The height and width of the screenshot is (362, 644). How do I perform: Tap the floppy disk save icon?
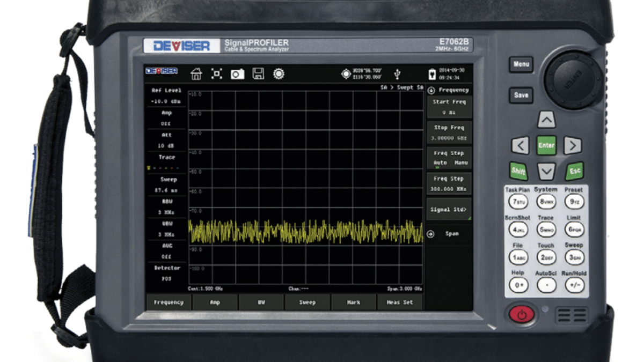[258, 74]
